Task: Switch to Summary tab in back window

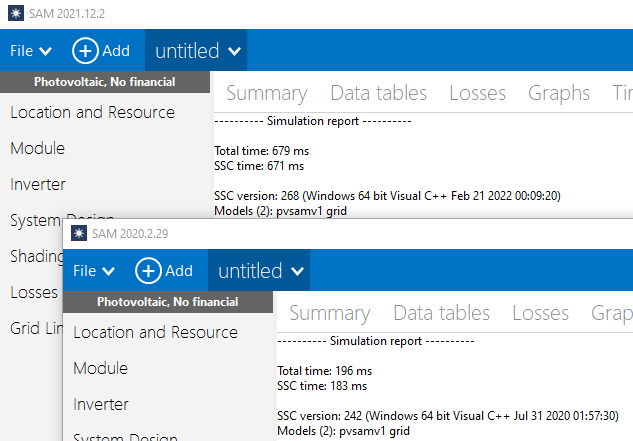Action: [265, 93]
